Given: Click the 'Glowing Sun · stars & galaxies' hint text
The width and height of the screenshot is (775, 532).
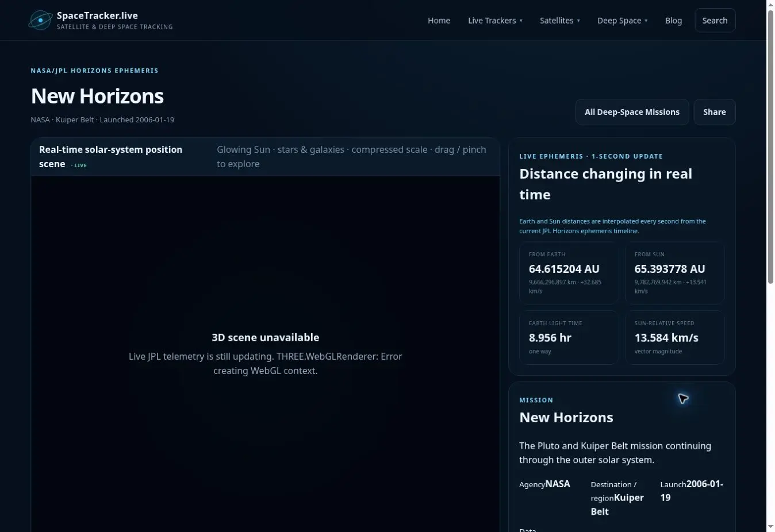Looking at the screenshot, I should [351, 156].
